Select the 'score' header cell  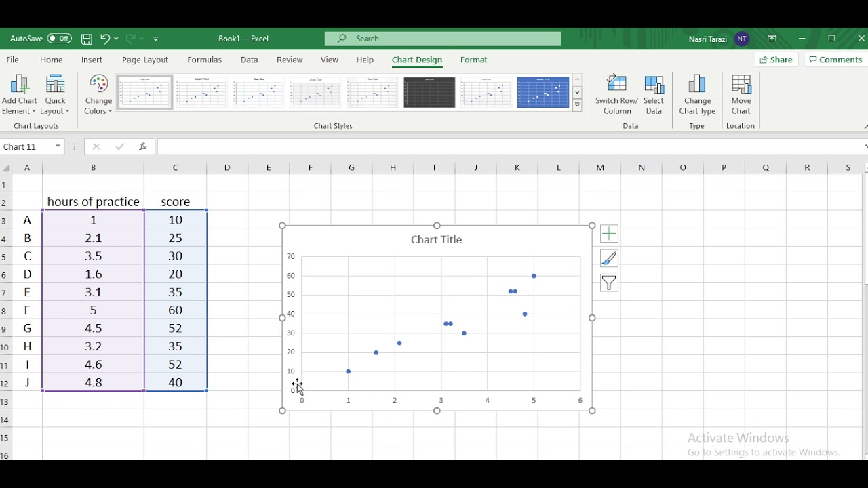click(175, 202)
